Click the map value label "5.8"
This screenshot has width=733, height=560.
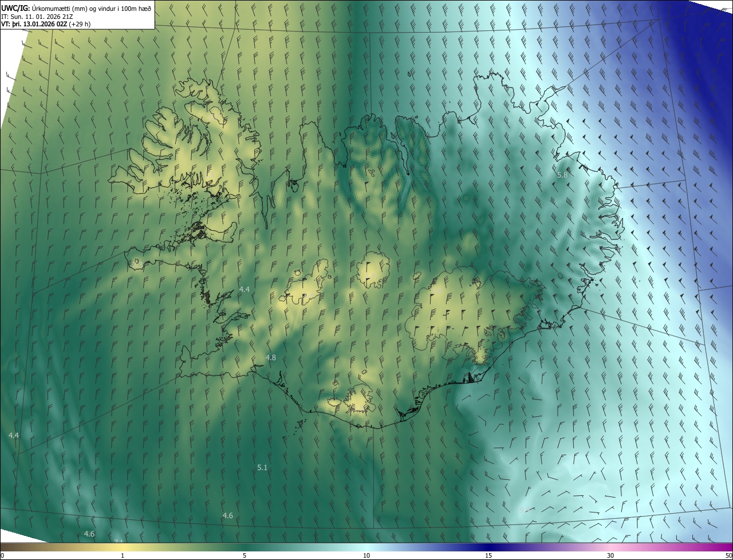562,175
